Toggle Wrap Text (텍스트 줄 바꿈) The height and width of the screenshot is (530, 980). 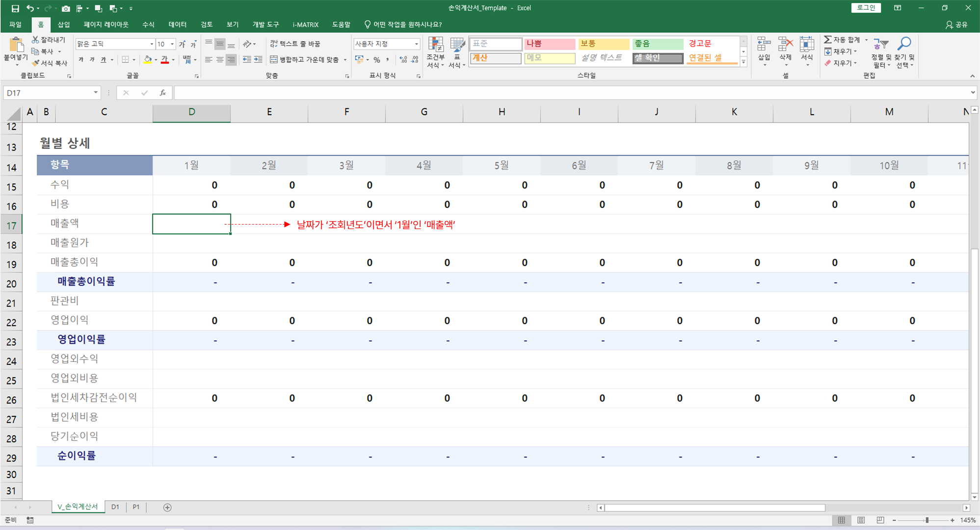point(295,44)
